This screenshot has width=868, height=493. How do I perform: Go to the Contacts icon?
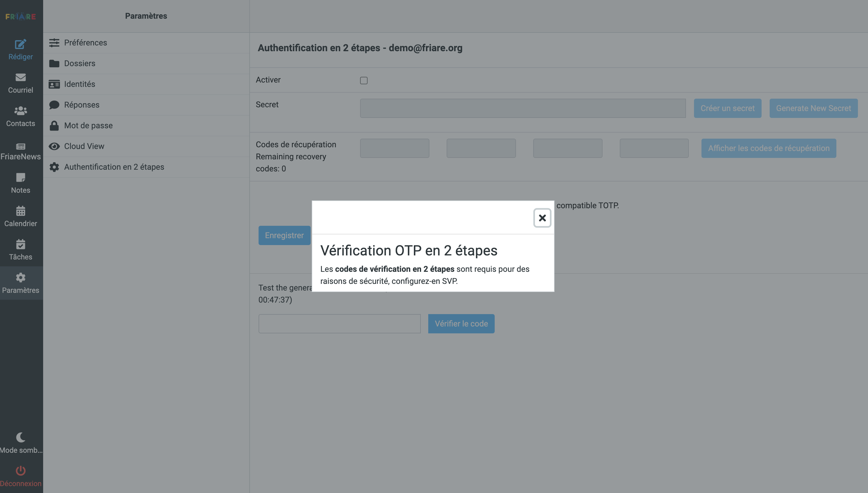point(20,111)
